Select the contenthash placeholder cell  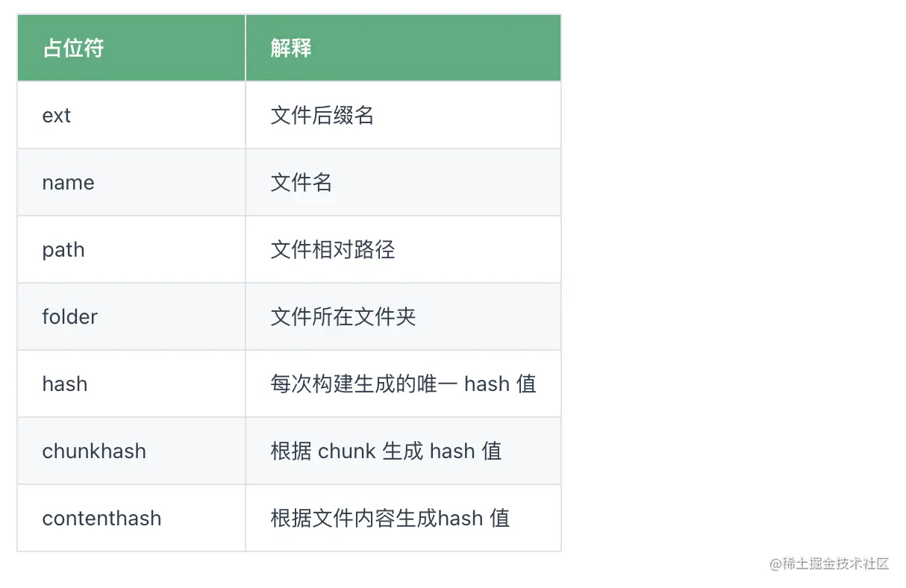tap(101, 519)
